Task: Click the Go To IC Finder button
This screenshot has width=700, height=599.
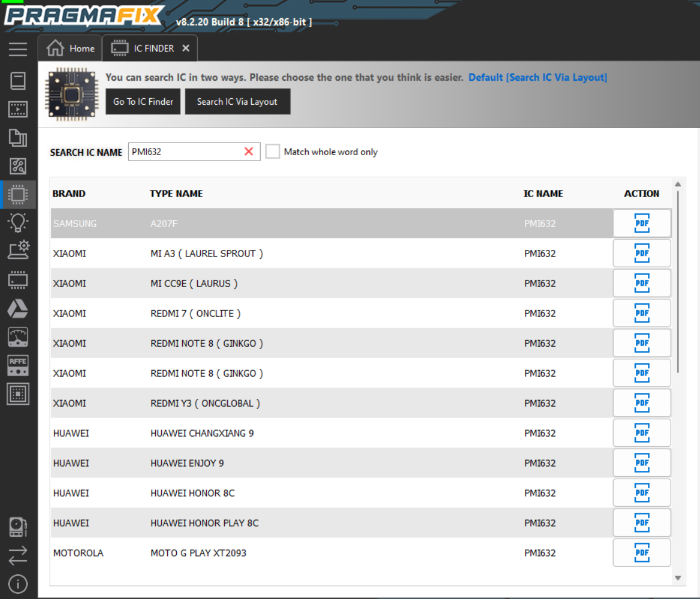Action: click(143, 101)
